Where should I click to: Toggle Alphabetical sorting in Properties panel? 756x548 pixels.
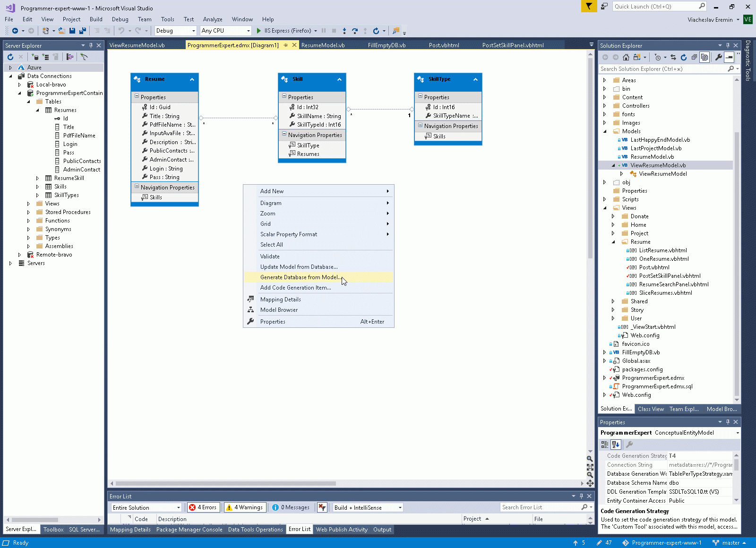coord(616,445)
